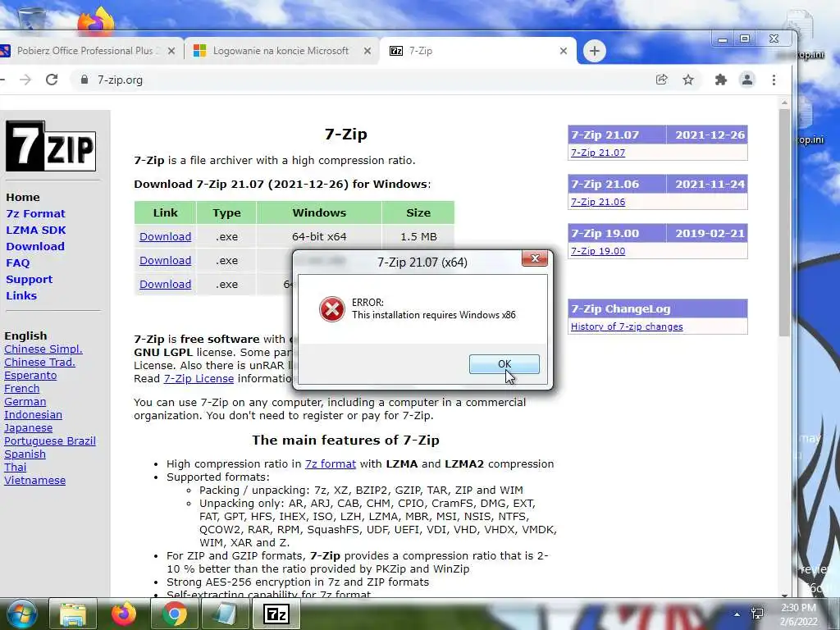Image resolution: width=840 pixels, height=630 pixels.
Task: Open the Support sidebar link
Action: 29,279
